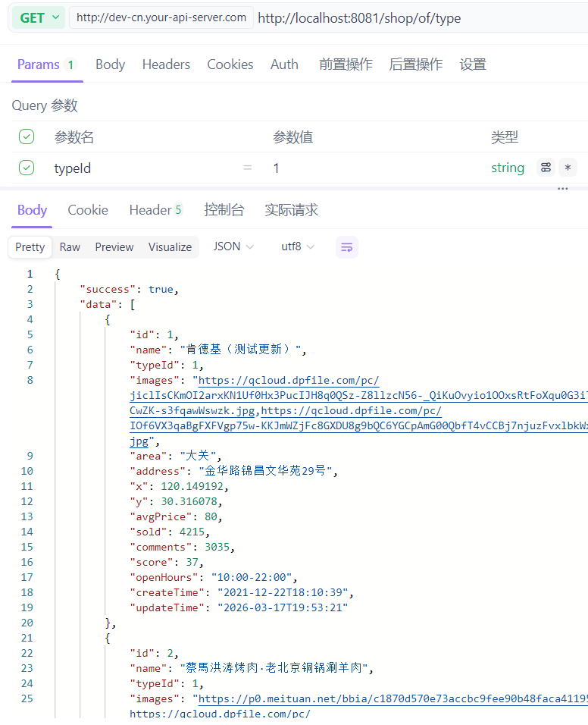Click the name value 肯德基（测试更新）
Screen dimensions: 588x725
click(x=239, y=349)
